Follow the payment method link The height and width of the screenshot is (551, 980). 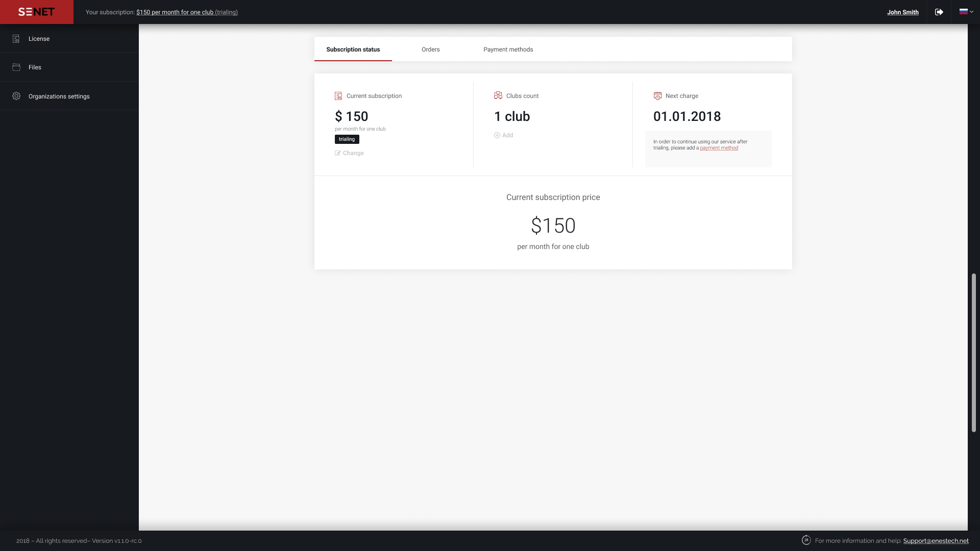pyautogui.click(x=719, y=148)
